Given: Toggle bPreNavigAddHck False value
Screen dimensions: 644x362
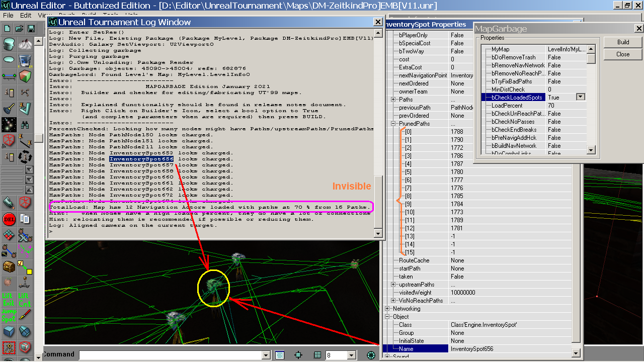Looking at the screenshot, I should coord(567,138).
